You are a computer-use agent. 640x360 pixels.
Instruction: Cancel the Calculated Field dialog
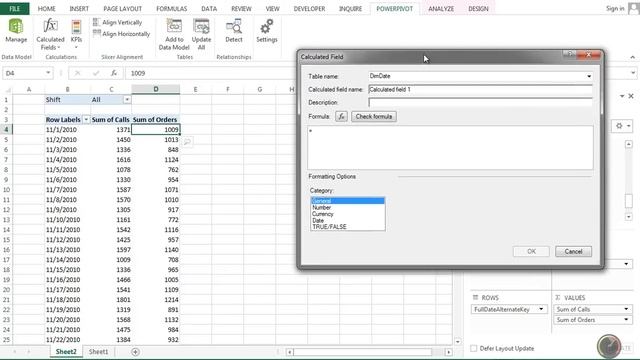pos(573,251)
